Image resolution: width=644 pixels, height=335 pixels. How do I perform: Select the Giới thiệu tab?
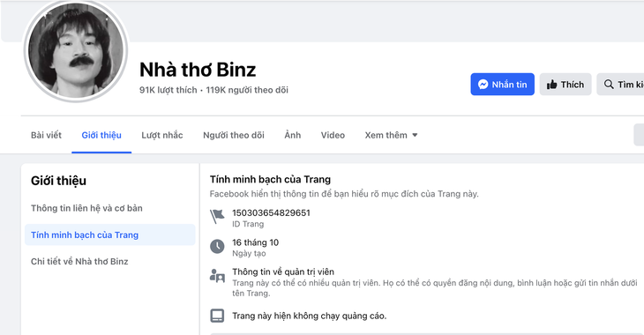[x=101, y=135]
